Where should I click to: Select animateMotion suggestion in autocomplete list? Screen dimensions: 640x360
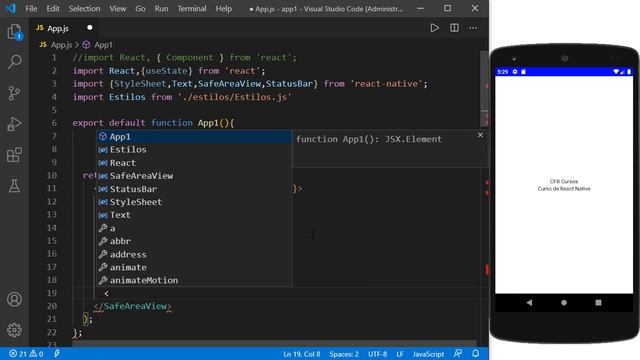194,280
